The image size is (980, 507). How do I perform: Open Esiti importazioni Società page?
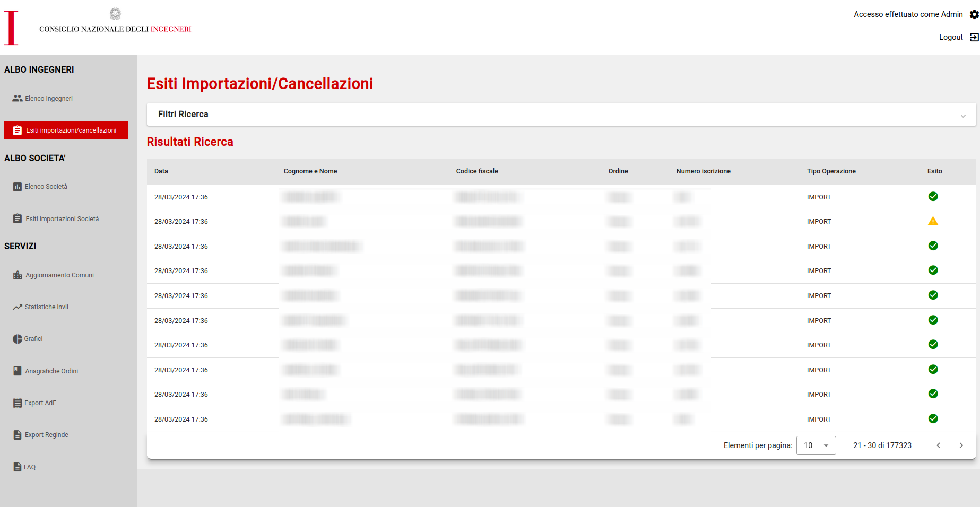tap(62, 219)
